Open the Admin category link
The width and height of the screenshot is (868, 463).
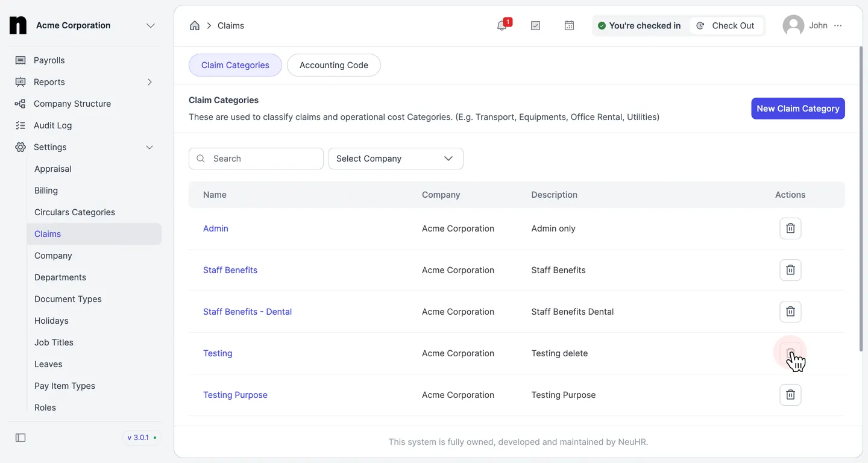tap(216, 228)
